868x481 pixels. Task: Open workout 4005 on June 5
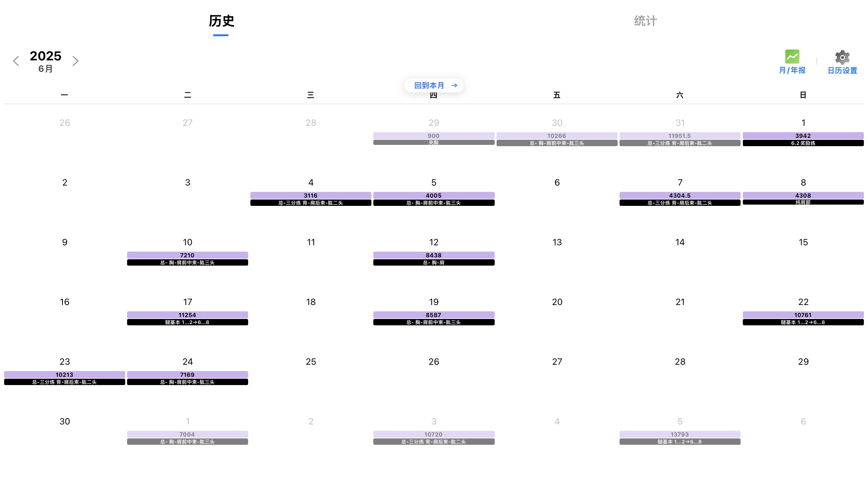click(434, 195)
